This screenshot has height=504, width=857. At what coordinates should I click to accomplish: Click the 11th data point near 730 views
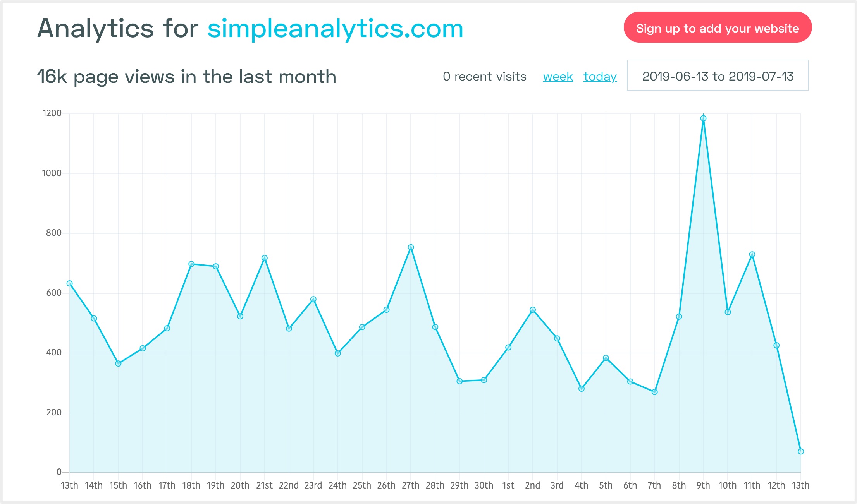point(752,255)
